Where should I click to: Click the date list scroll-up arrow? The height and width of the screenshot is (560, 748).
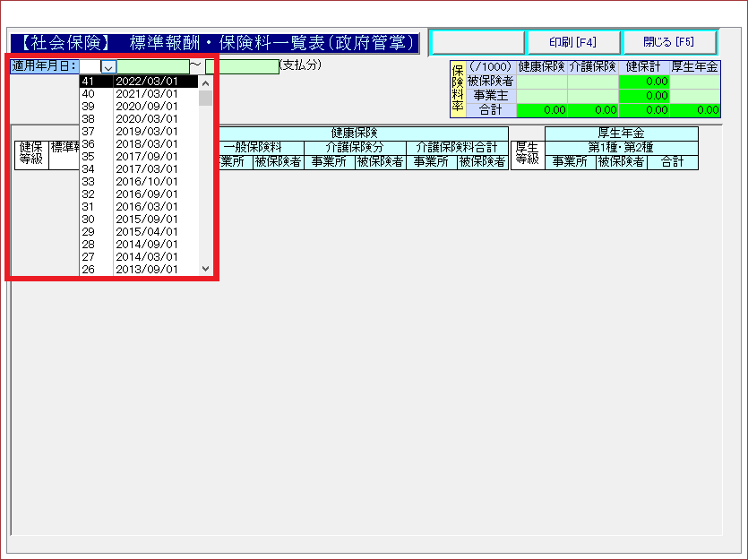pos(205,82)
